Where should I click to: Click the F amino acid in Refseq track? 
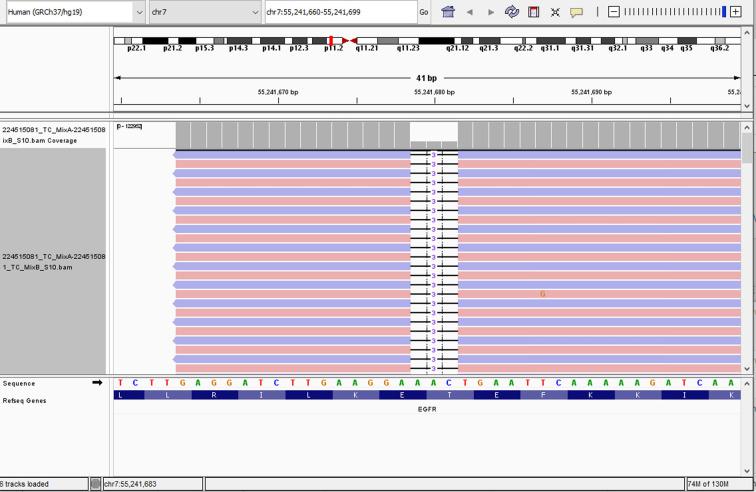[x=543, y=395]
